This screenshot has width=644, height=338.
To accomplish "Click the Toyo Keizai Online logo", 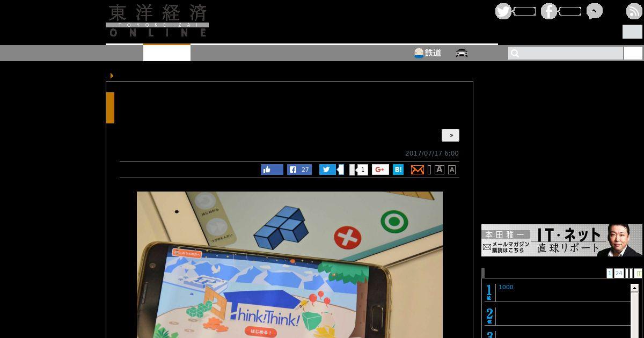I will coord(157,21).
